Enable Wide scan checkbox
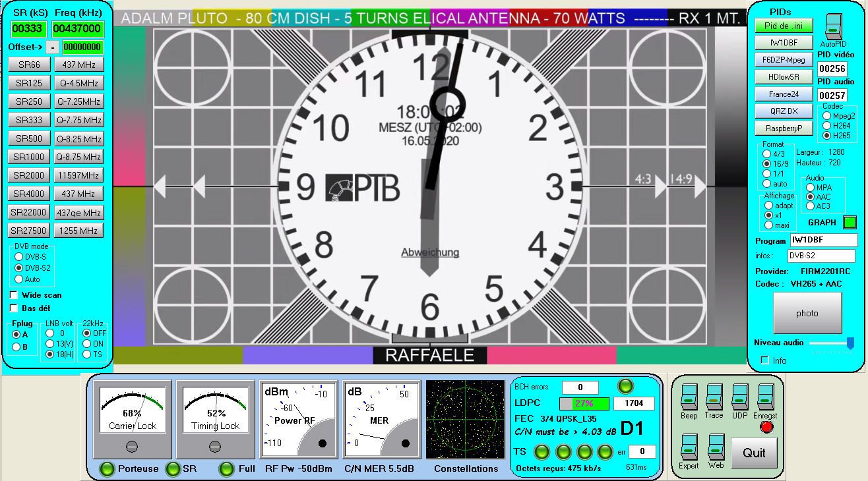 click(14, 295)
